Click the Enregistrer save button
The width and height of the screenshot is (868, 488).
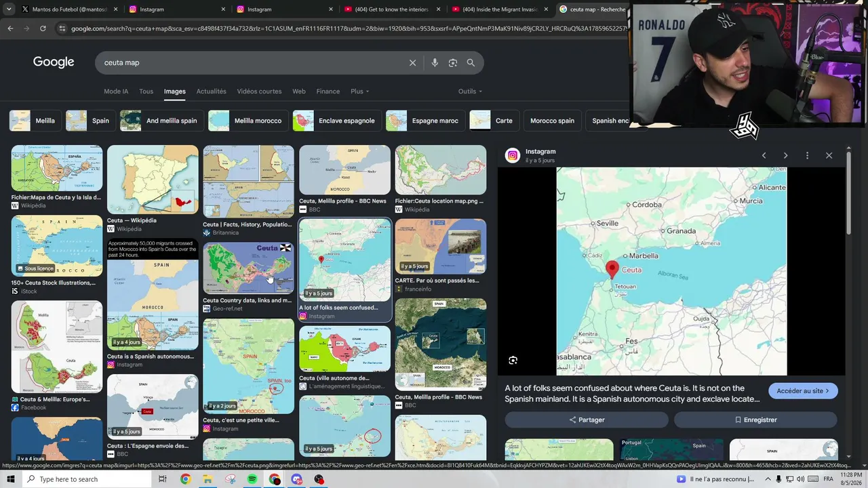pos(755,420)
